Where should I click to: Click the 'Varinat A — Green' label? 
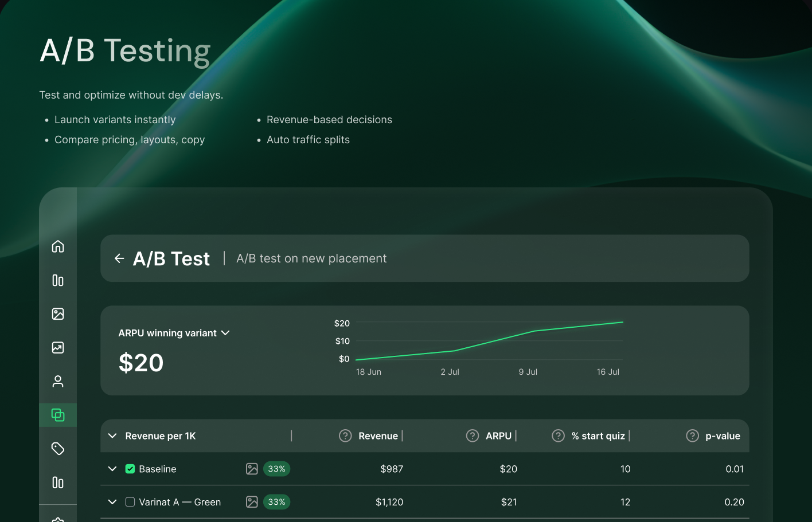click(180, 502)
